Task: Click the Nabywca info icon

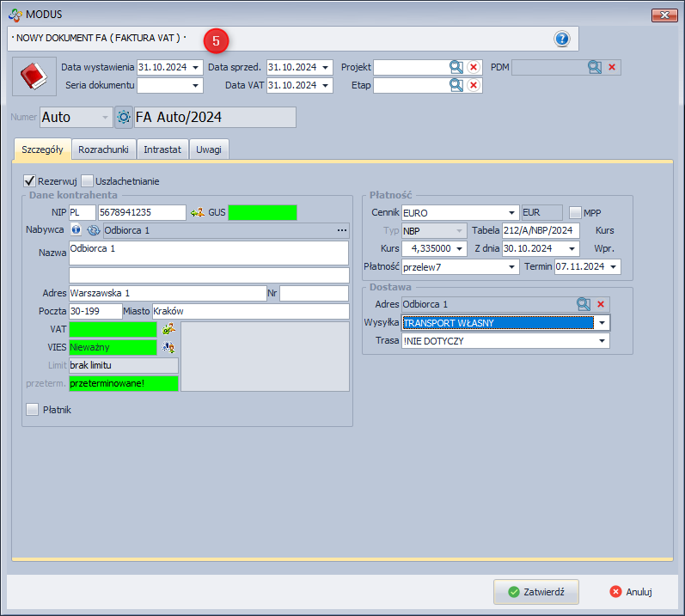Action: click(76, 230)
